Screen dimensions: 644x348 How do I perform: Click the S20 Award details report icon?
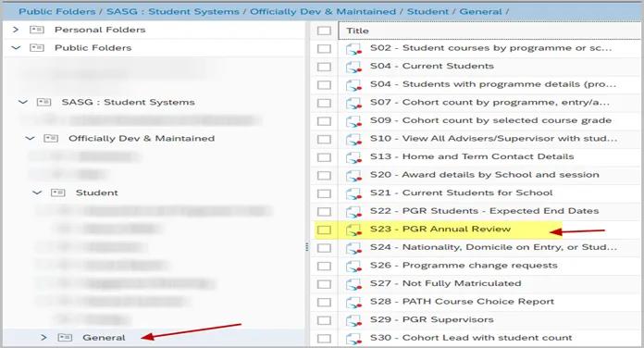pyautogui.click(x=353, y=176)
